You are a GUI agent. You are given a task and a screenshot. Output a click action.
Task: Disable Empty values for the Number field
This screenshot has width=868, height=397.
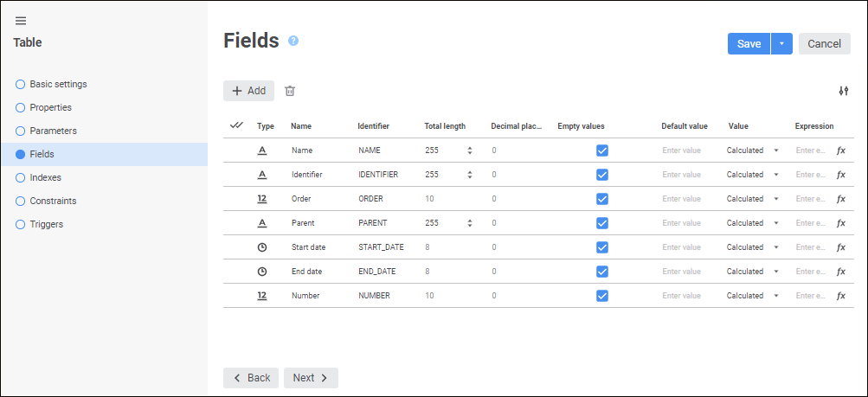point(602,296)
